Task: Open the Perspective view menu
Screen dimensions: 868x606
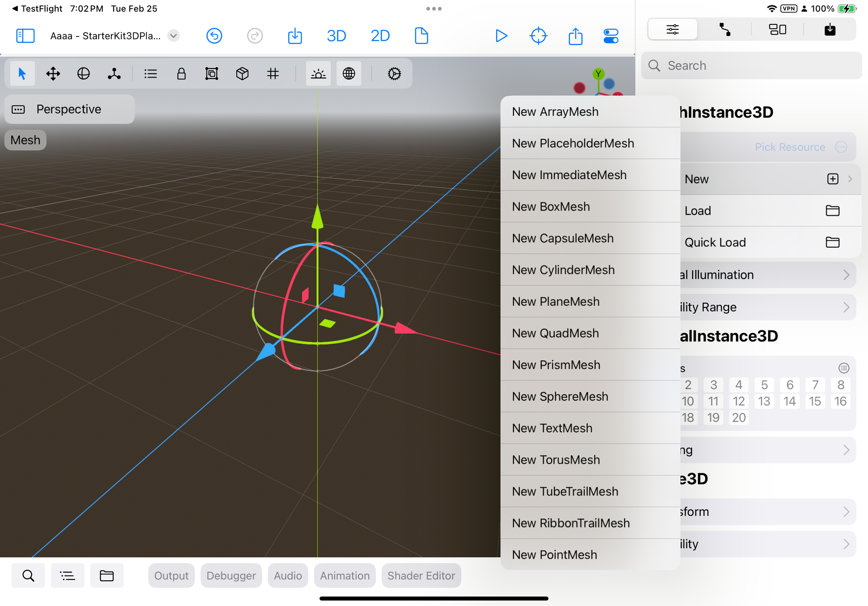Action: pos(69,109)
